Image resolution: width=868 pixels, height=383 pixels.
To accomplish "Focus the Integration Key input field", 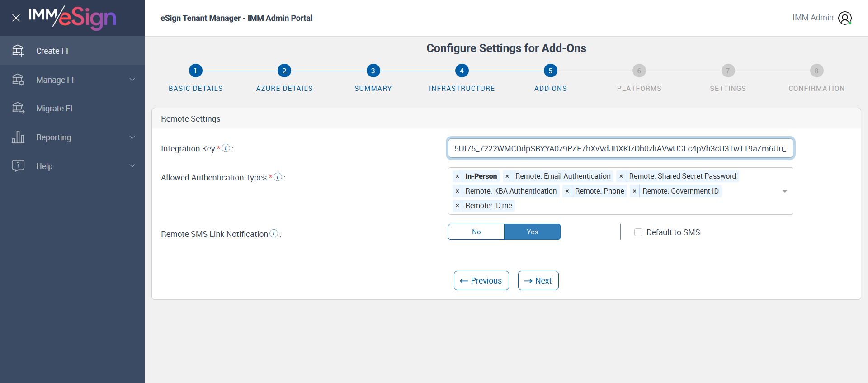I will (620, 149).
